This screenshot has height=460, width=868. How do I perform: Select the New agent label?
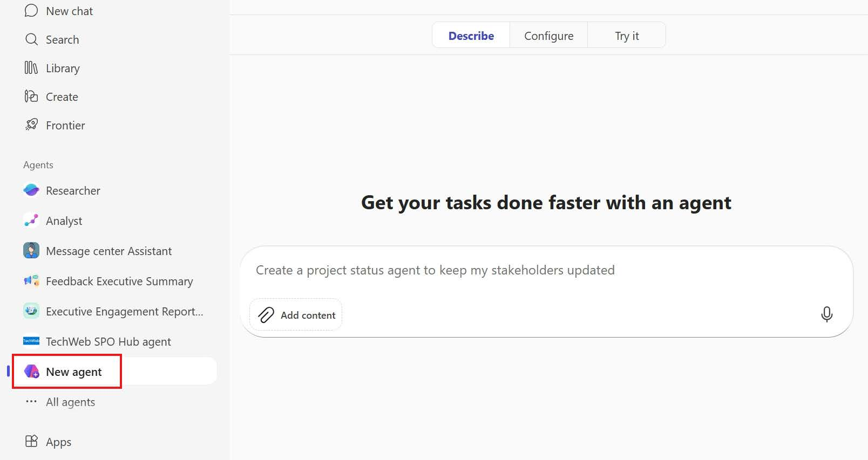(x=74, y=372)
